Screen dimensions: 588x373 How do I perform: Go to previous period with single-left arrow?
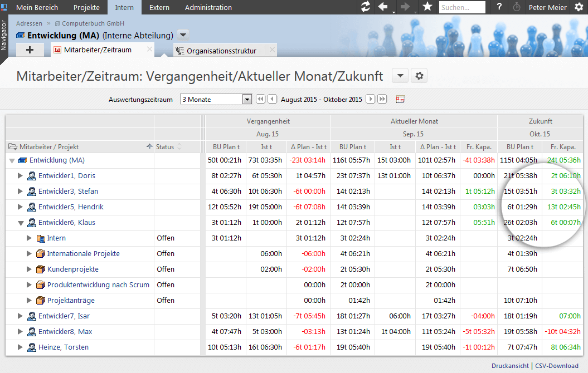(273, 99)
